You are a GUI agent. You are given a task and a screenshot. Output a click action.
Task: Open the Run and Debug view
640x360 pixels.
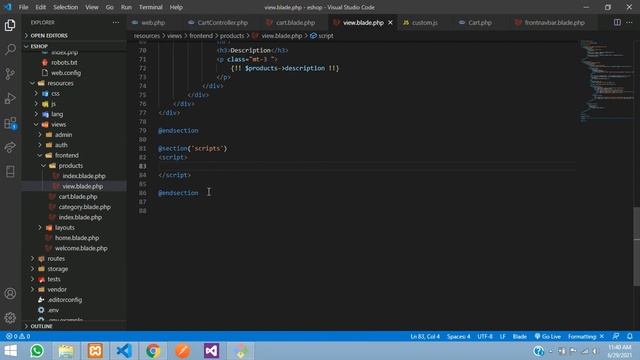click(x=10, y=98)
